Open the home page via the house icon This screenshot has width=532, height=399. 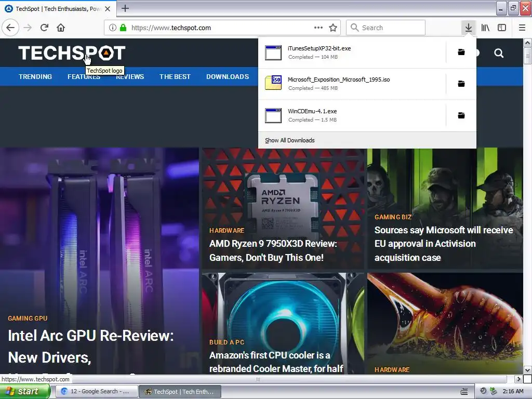click(61, 28)
